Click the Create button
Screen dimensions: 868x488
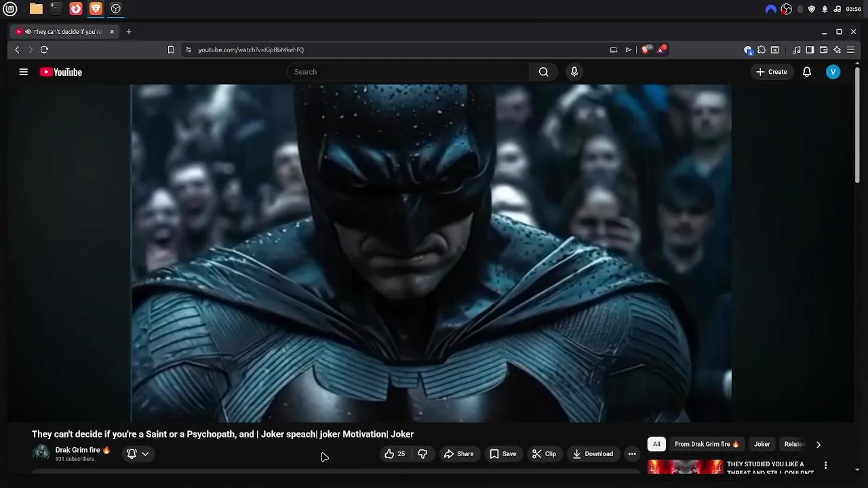point(772,72)
